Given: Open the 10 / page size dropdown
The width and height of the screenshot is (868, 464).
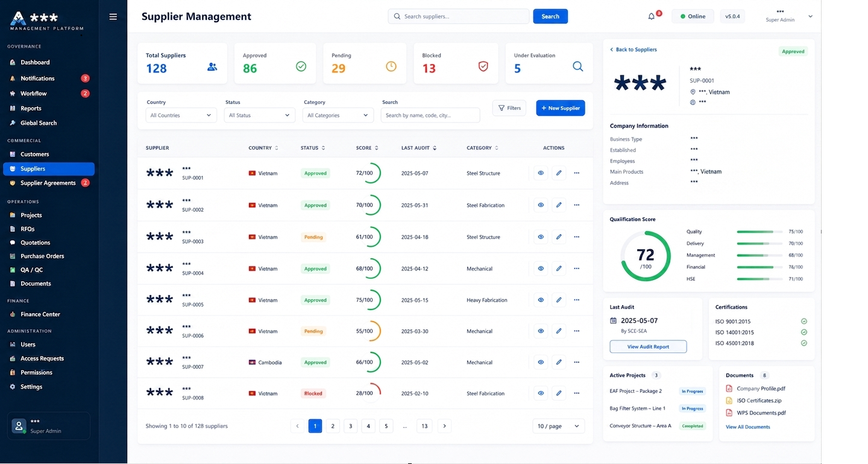Looking at the screenshot, I should (559, 426).
